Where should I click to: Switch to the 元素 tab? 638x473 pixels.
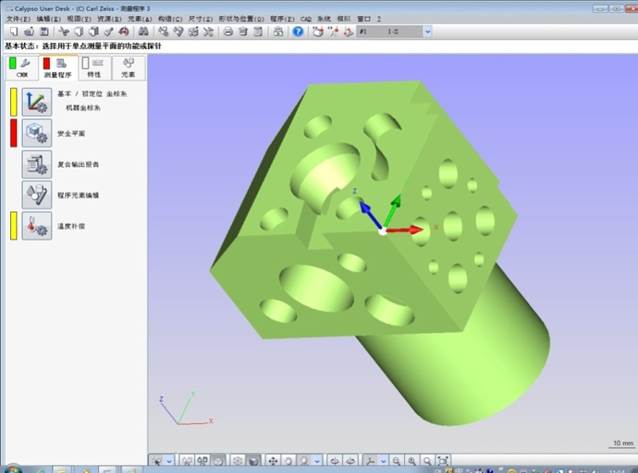tap(129, 68)
